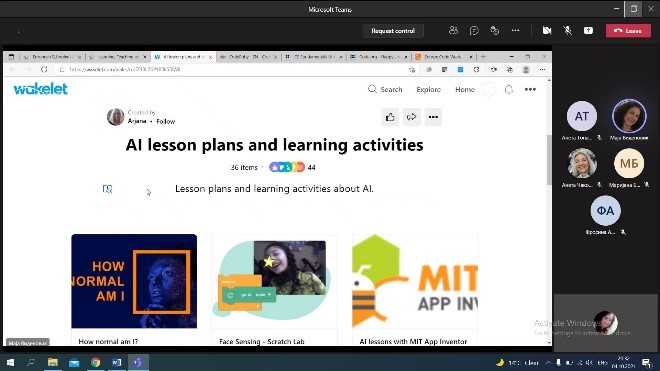Click the ФА participant avatar
Viewport: 660px width, 371px height.
tap(605, 210)
